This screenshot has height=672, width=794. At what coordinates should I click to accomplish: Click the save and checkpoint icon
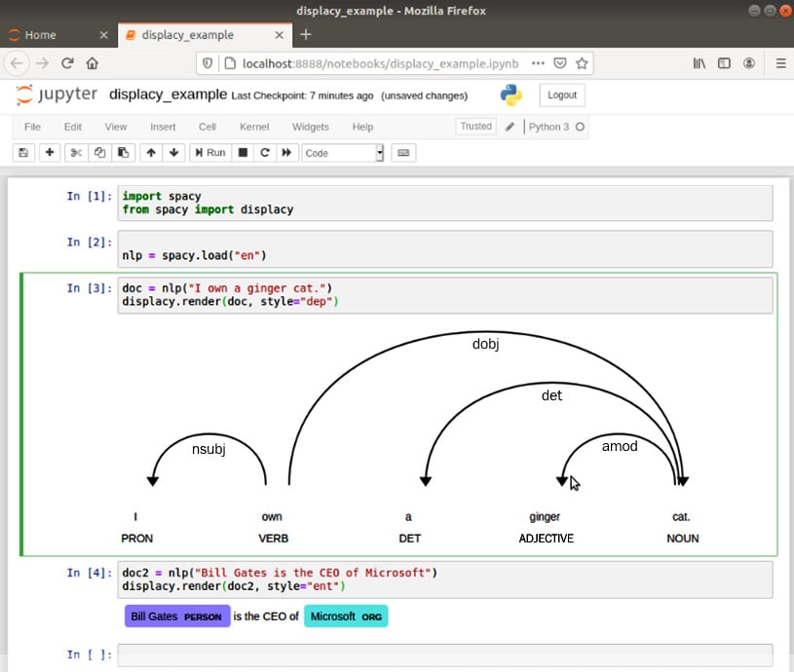(23, 153)
